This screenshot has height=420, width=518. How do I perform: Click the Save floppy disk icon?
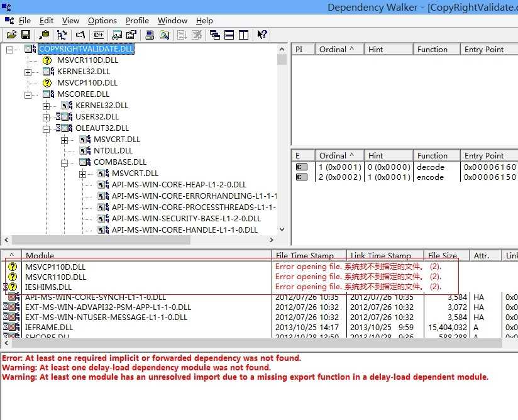click(26, 35)
